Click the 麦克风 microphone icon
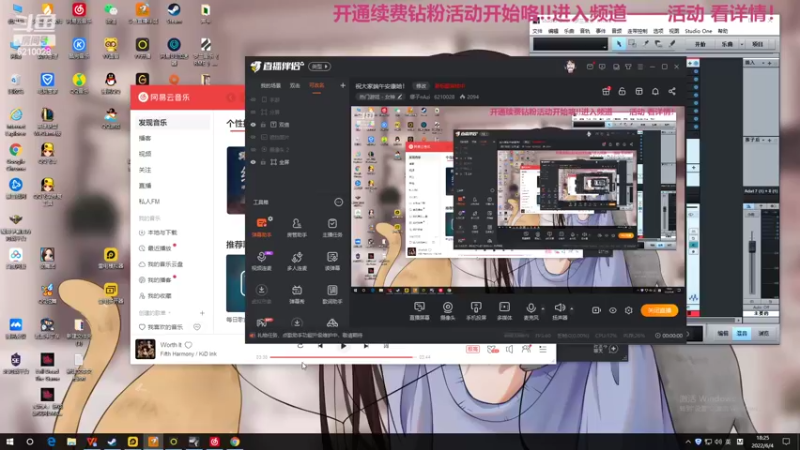Viewport: 800px width, 450px height. click(531, 308)
